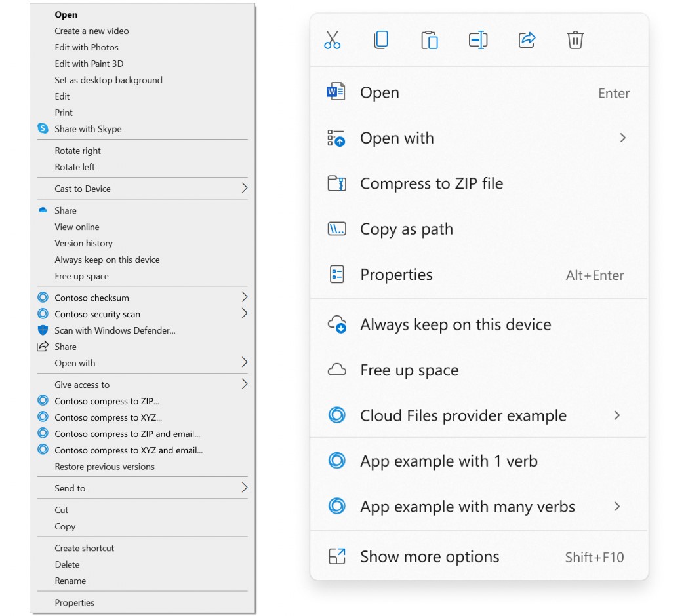This screenshot has width=686, height=616.
Task: Select Restore previous versions
Action: 104,467
